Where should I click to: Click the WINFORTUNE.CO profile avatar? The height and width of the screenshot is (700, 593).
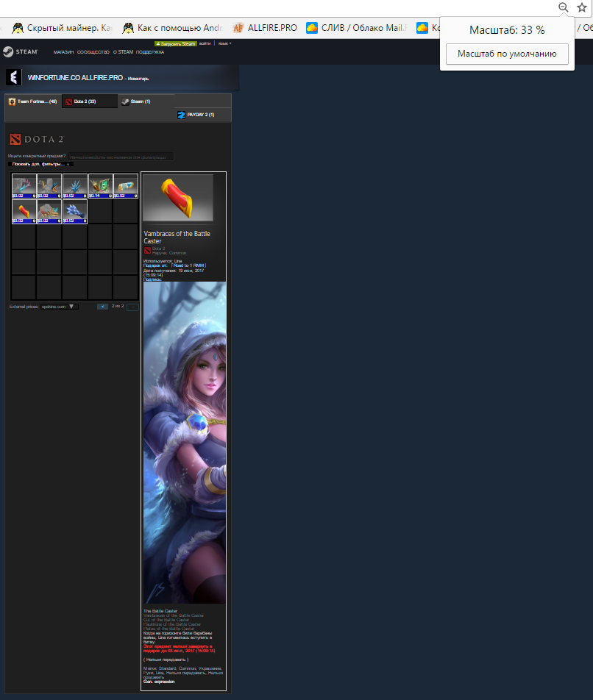(14, 77)
